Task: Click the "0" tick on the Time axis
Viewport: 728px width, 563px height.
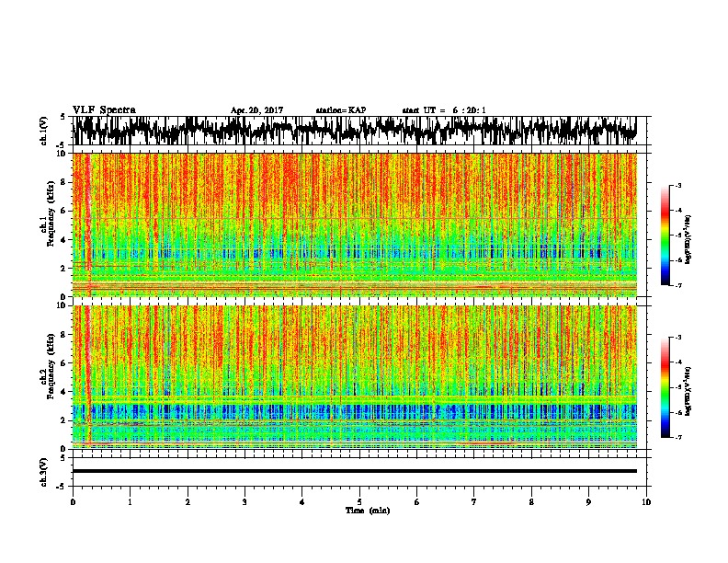Action: tap(73, 501)
